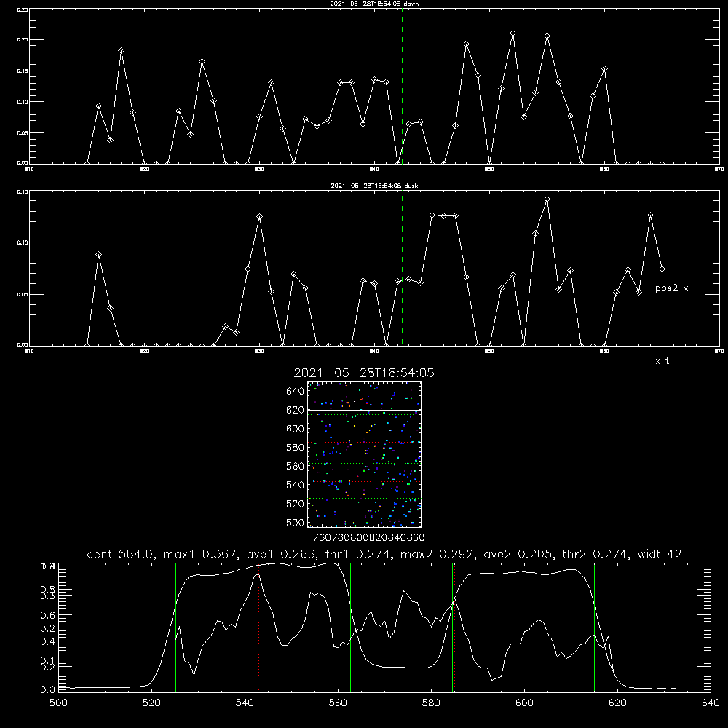The height and width of the screenshot is (728, 728).
Task: Select 'cent 564.0' in the statistics header
Action: coord(120,554)
